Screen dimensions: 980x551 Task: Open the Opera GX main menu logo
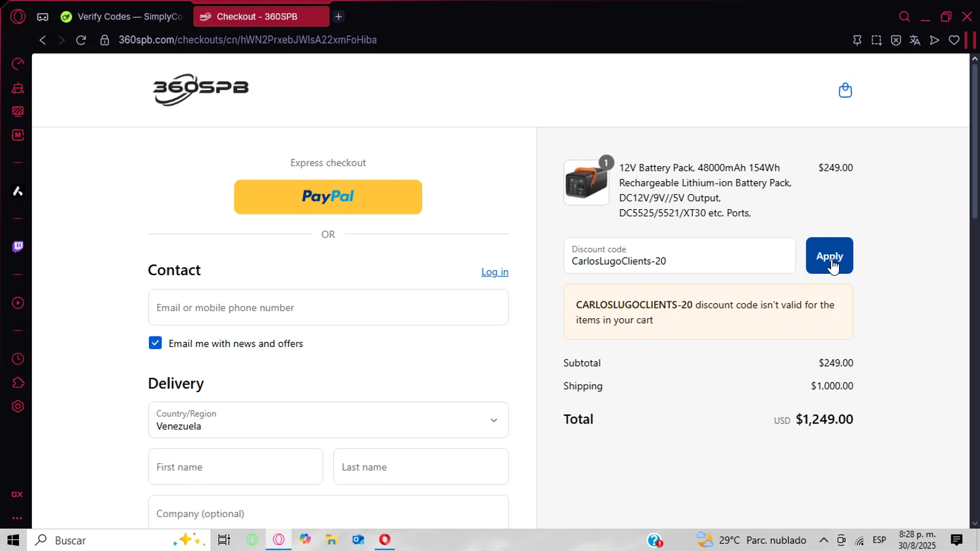tap(18, 16)
